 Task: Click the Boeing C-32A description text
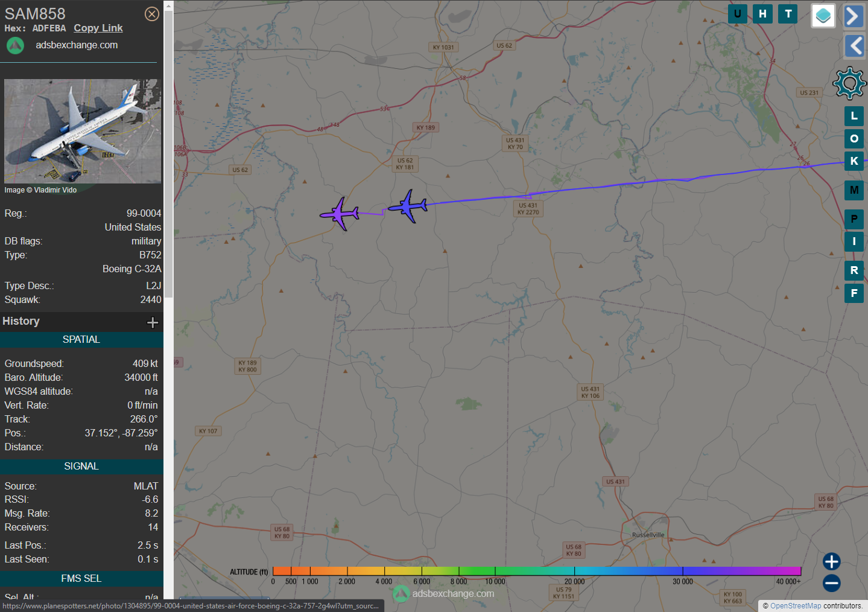(x=132, y=269)
